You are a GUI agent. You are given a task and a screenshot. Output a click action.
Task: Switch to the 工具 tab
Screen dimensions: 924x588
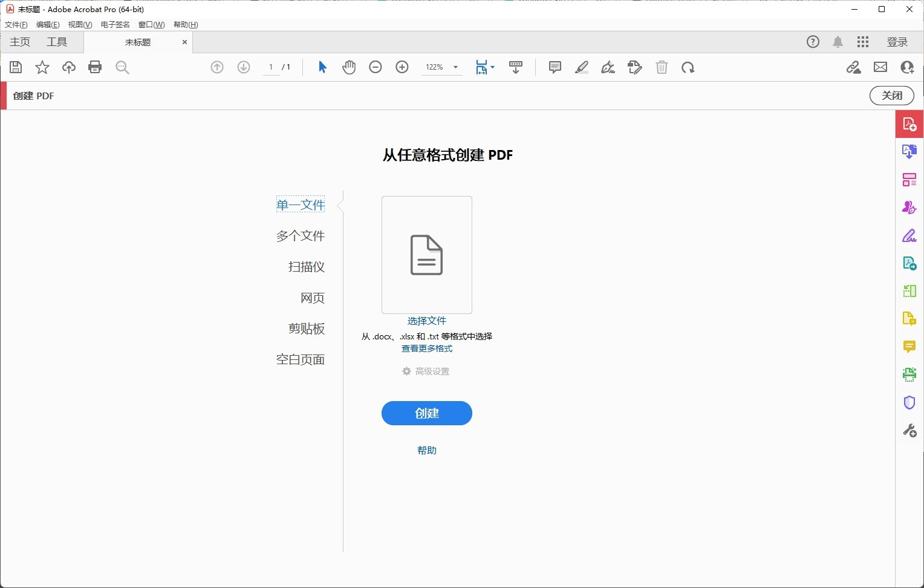pyautogui.click(x=57, y=42)
